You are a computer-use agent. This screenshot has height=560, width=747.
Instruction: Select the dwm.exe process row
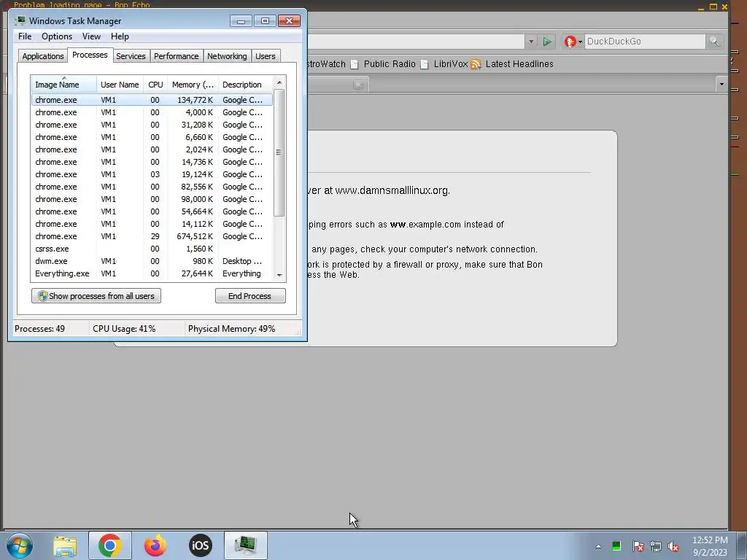152,261
